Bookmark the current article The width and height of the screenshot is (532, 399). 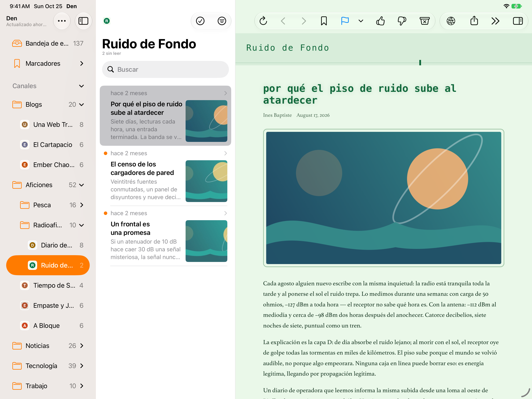pos(324,21)
